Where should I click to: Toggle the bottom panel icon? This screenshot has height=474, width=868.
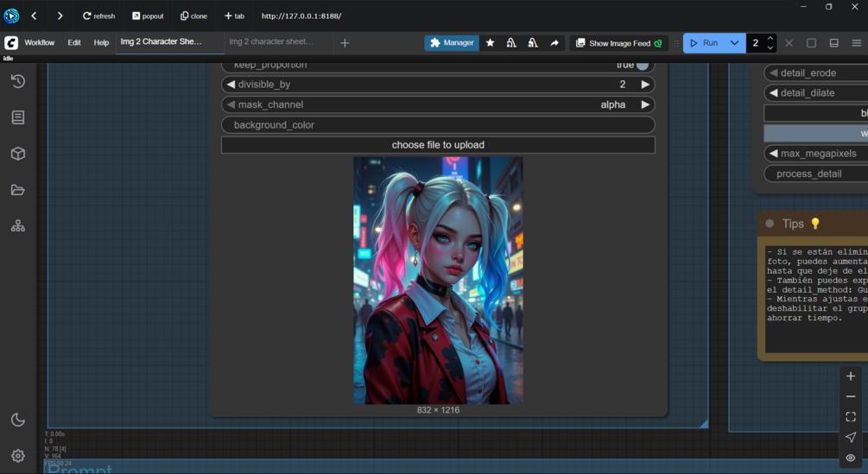(x=833, y=42)
